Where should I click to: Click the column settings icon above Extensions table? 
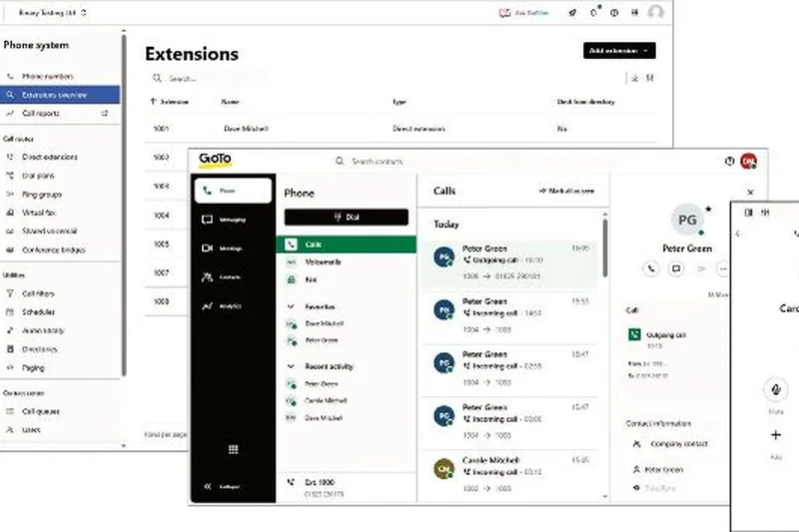(650, 79)
